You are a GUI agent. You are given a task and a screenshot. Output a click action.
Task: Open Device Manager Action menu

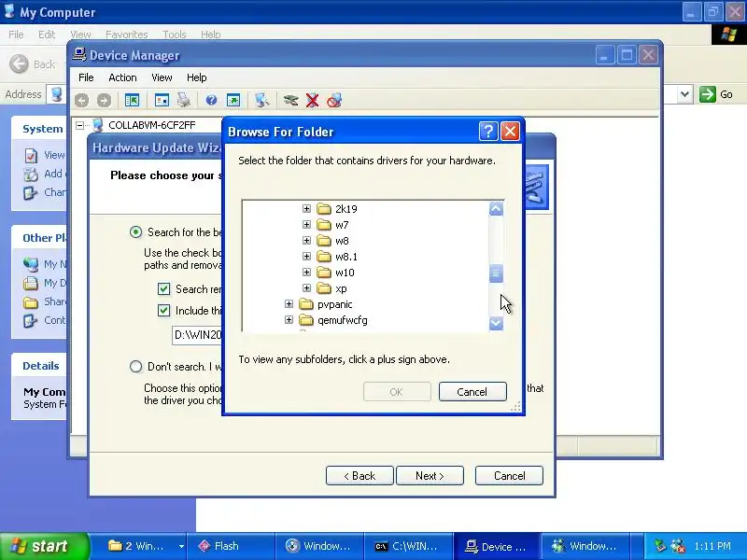[x=122, y=77]
